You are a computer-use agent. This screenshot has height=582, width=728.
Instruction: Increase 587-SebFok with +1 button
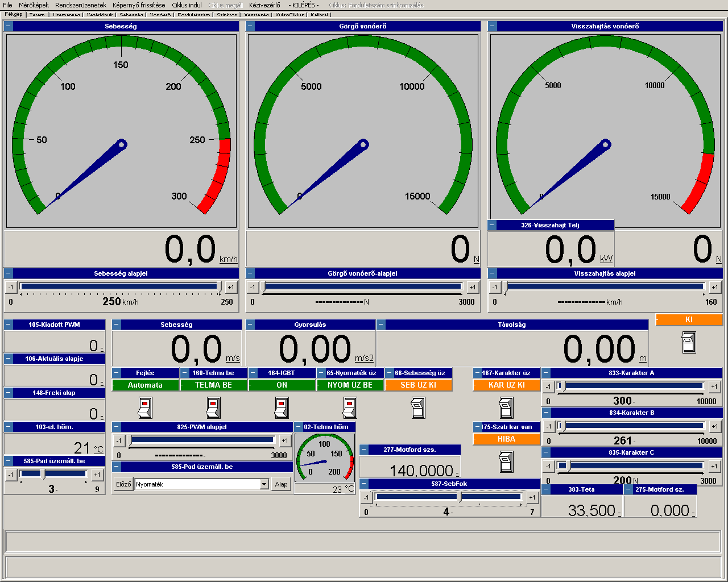[x=532, y=497]
